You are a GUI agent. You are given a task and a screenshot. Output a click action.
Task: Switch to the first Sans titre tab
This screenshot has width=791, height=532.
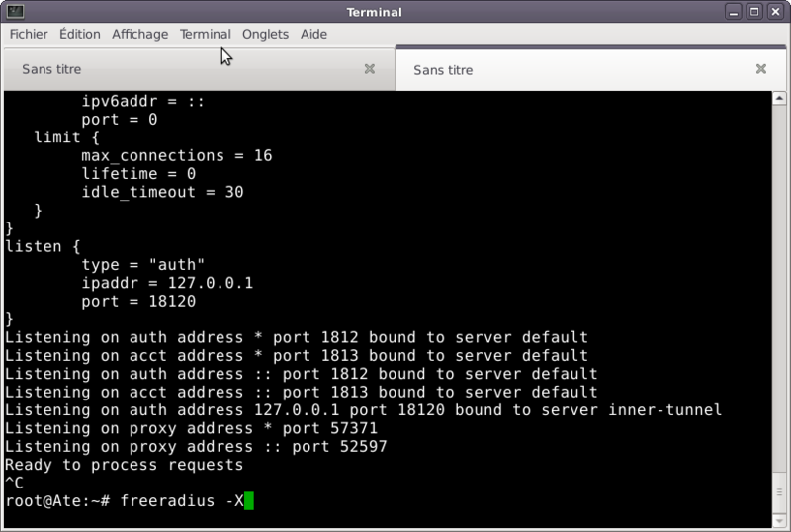tap(199, 69)
